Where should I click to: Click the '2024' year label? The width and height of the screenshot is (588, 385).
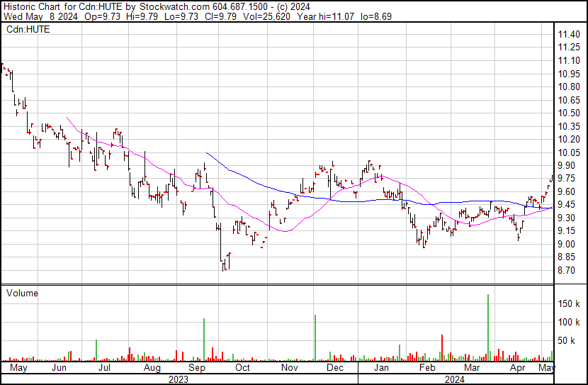455,379
